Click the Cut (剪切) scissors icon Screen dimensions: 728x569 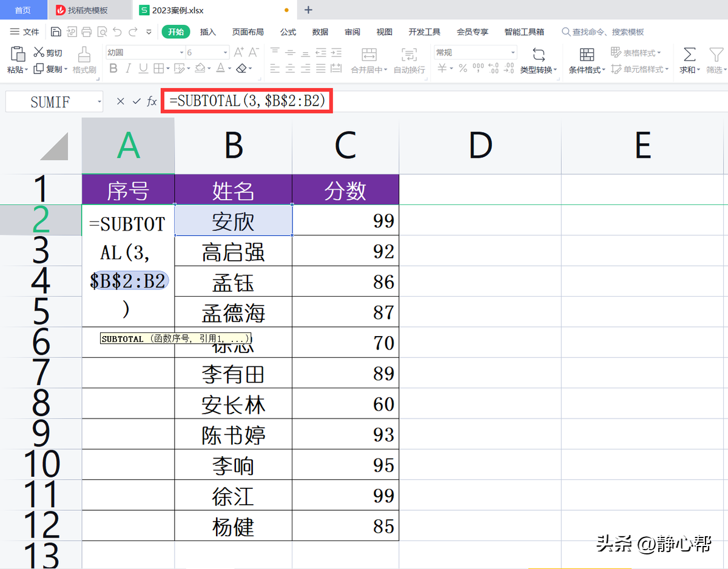pos(39,52)
